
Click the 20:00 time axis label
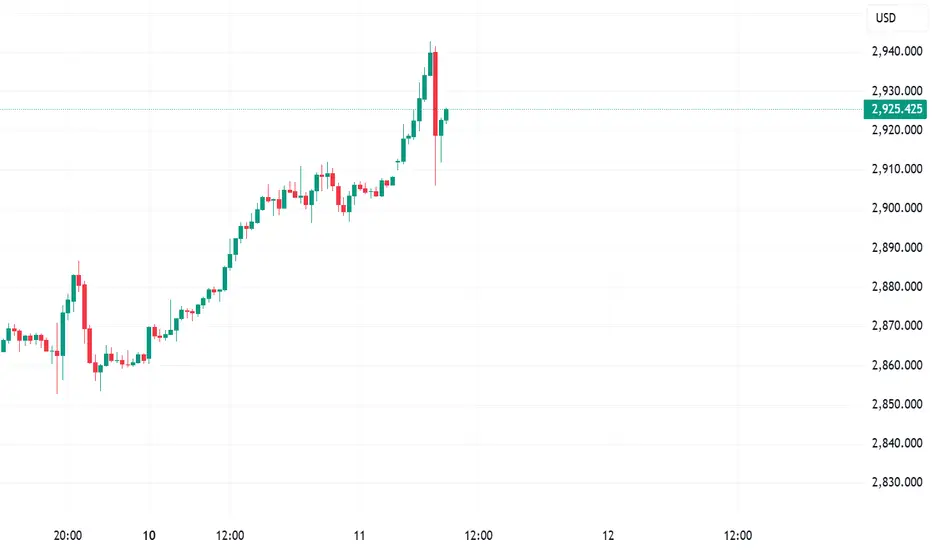[68, 536]
